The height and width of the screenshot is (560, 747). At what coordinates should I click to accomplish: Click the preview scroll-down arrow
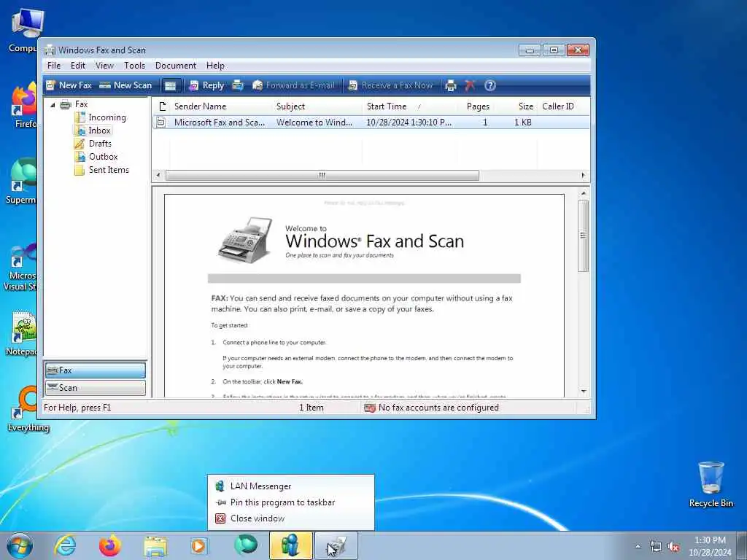coord(583,391)
